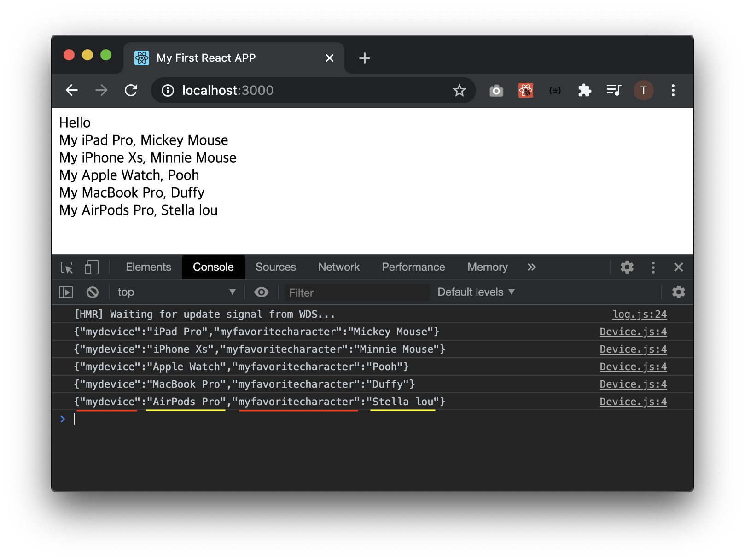Screen dimensions: 745x560
Task: Open DevTools settings gear
Action: (627, 267)
